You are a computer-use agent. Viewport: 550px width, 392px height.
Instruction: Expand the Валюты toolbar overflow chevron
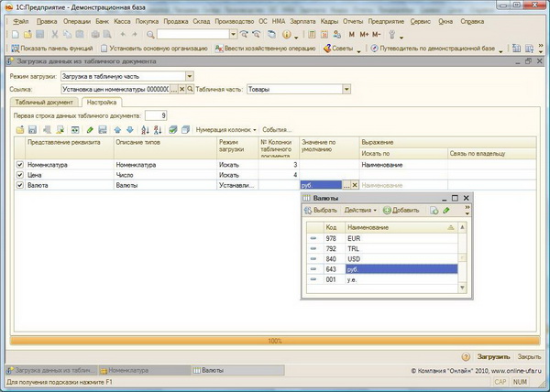click(467, 210)
